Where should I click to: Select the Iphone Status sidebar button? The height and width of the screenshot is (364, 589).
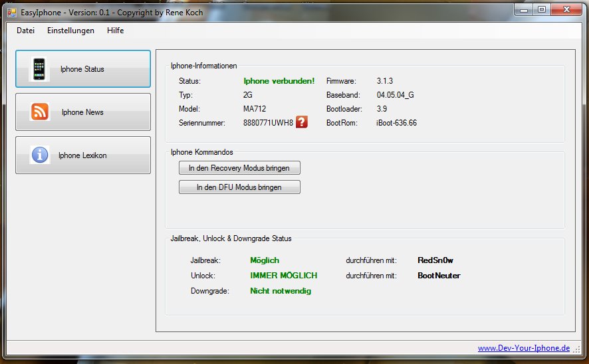(83, 69)
